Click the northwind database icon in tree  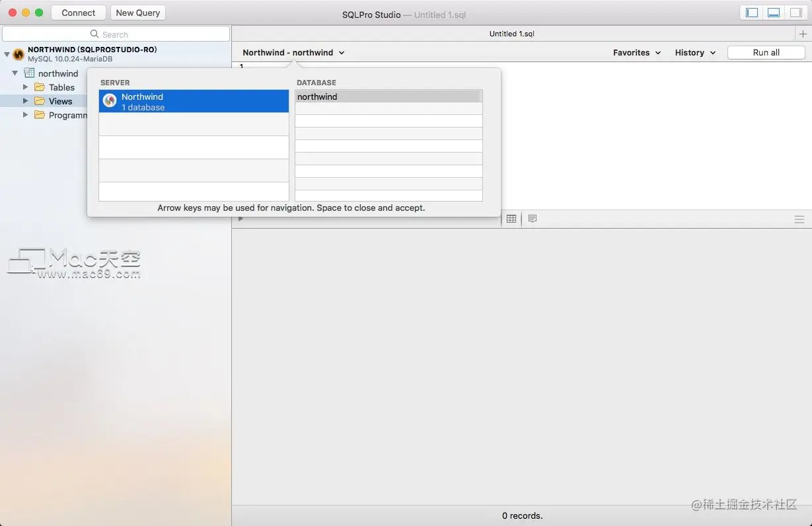[29, 73]
